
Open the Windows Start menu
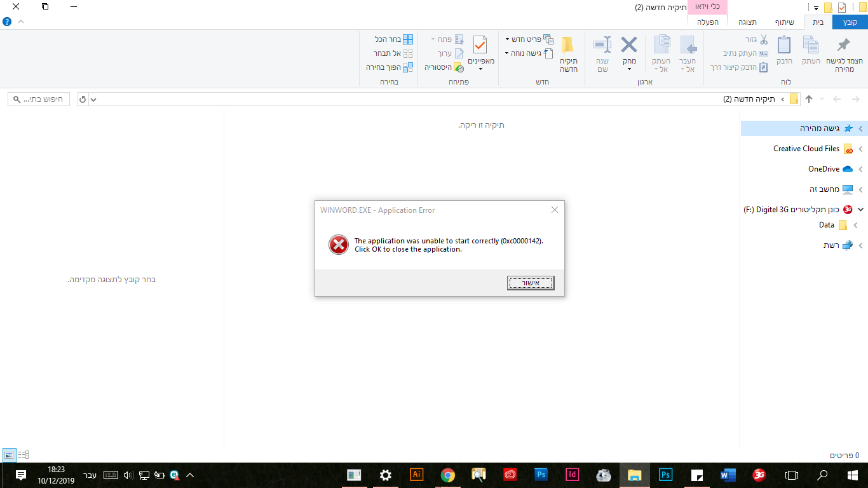click(x=853, y=475)
